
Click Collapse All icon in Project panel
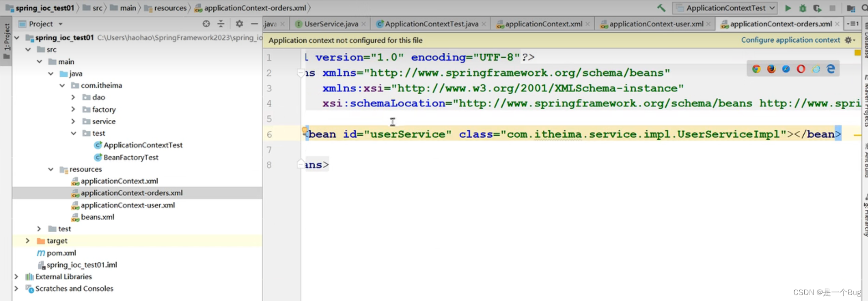221,24
